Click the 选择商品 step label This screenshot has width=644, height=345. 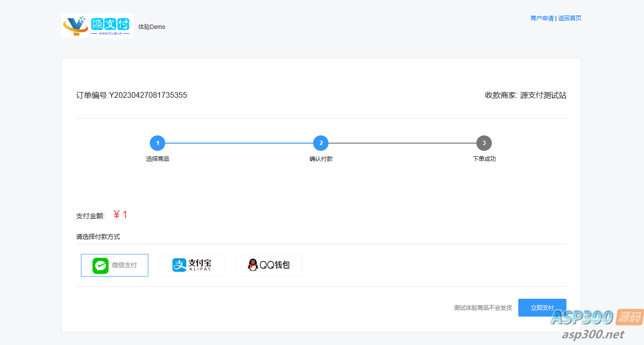(158, 159)
